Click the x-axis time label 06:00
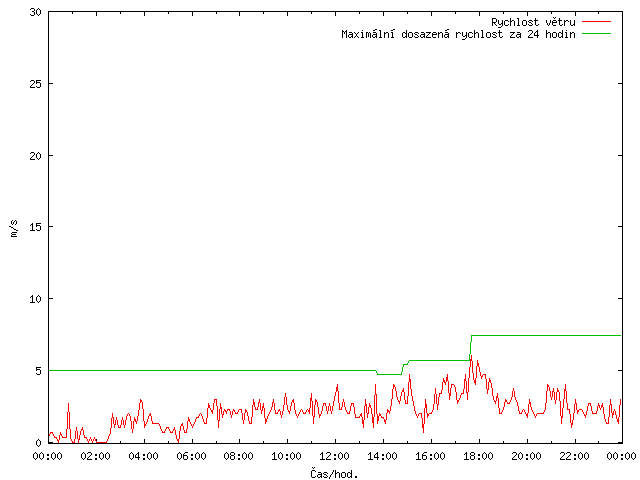The width and height of the screenshot is (640, 480). tap(191, 456)
